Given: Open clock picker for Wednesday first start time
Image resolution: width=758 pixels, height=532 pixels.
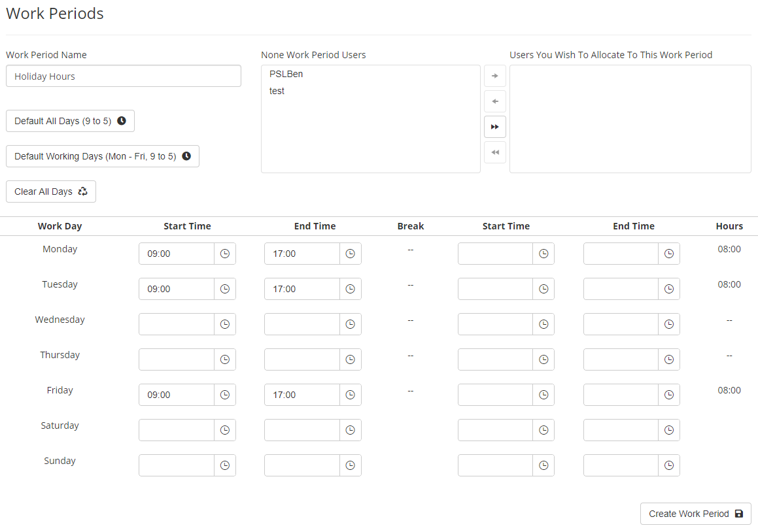Looking at the screenshot, I should pos(225,324).
